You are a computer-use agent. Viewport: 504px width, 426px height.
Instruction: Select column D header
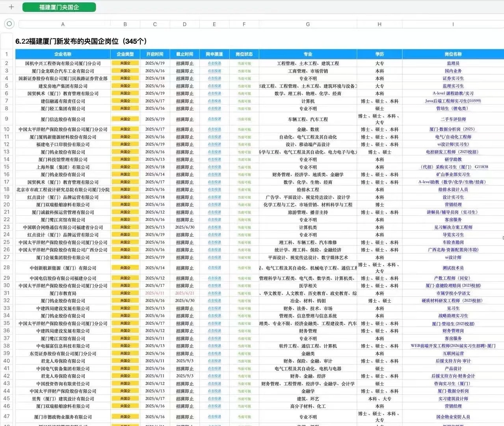coord(184,24)
